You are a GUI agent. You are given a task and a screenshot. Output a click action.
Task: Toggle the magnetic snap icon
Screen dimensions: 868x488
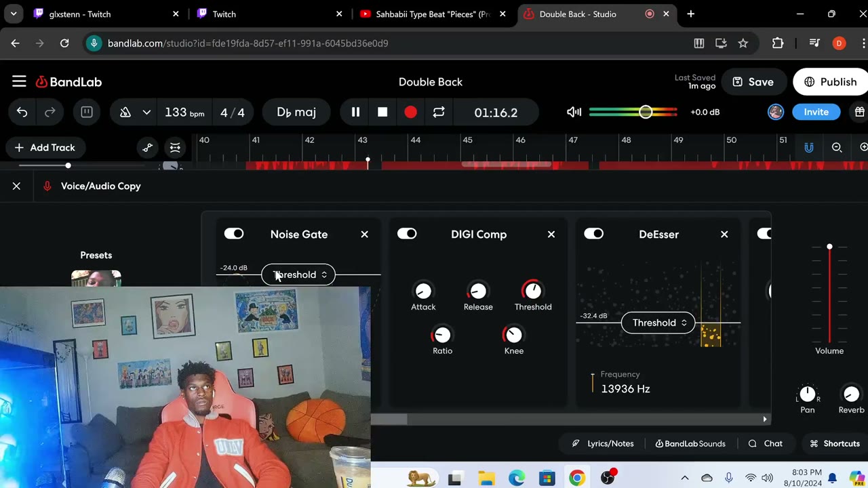809,148
